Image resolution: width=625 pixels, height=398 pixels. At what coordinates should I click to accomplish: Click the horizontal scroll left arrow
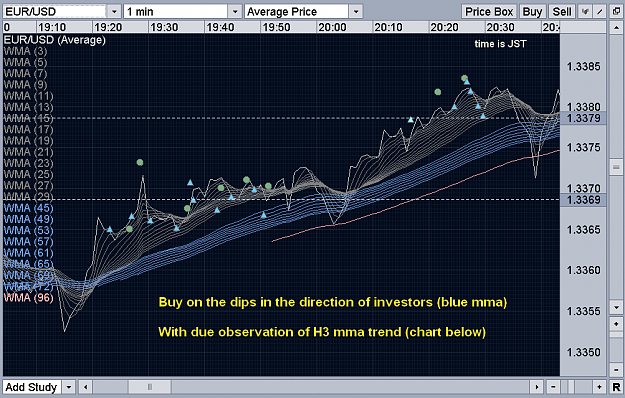[85, 387]
